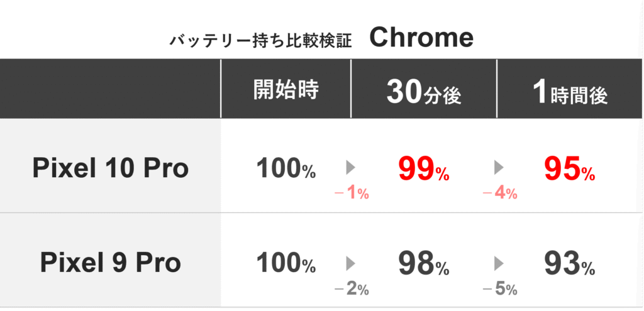Screen dimensions: 644x311
Task: Click the バッテリー持ち比較検証 heading
Action: (260, 41)
